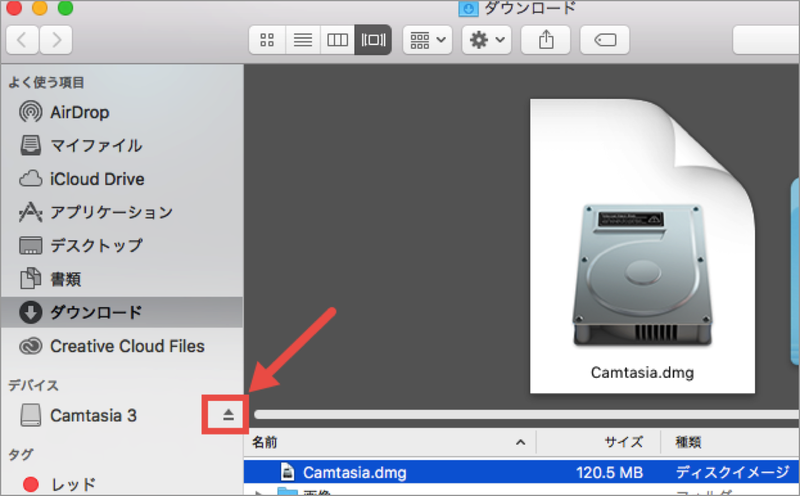
Task: Click the iCloud Drive cloud icon
Action: coord(31,179)
